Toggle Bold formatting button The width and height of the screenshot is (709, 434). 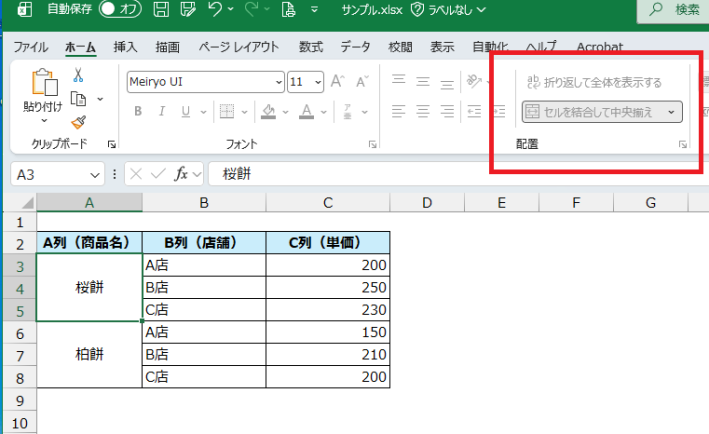pos(138,111)
